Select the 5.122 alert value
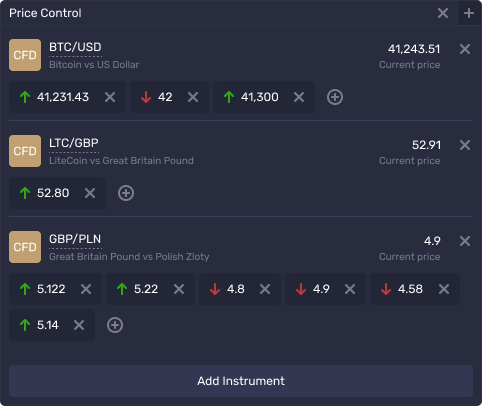482x406 pixels. 51,289
